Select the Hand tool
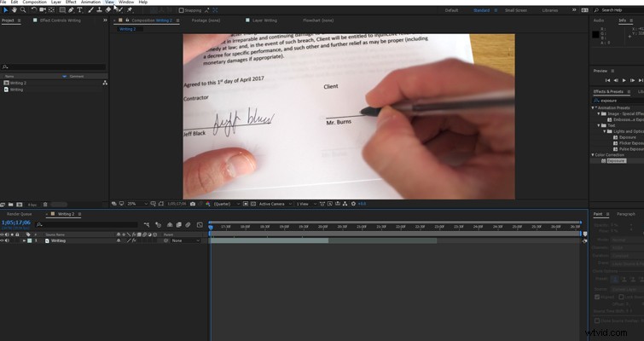The image size is (644, 341). pyautogui.click(x=15, y=10)
